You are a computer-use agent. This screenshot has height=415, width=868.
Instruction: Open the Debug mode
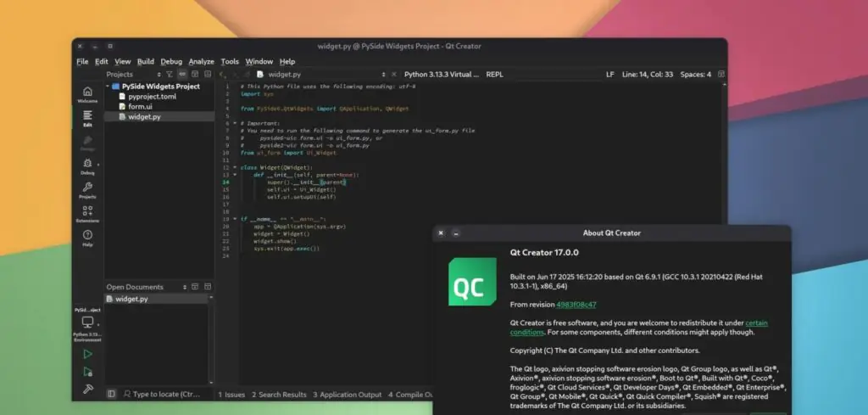coord(87,166)
